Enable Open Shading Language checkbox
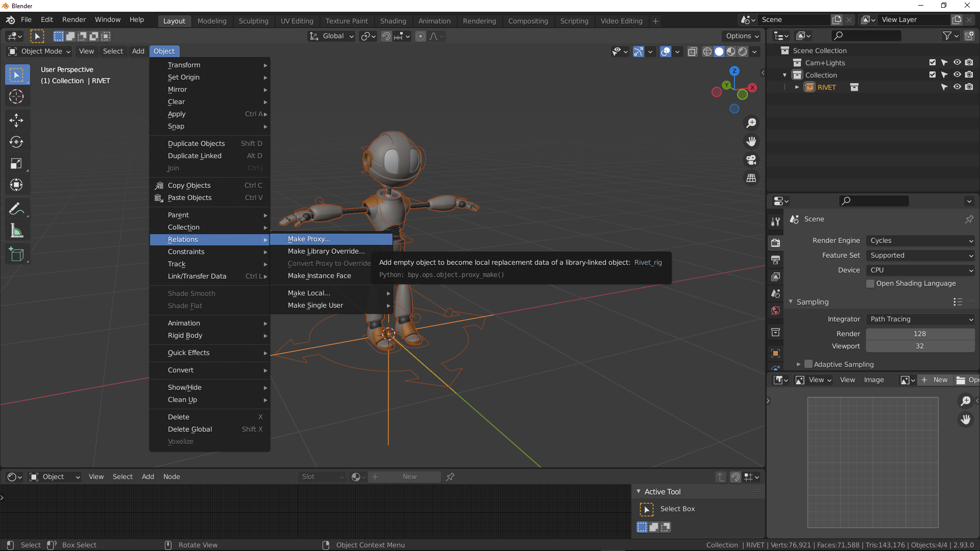The height and width of the screenshot is (551, 980). point(870,284)
